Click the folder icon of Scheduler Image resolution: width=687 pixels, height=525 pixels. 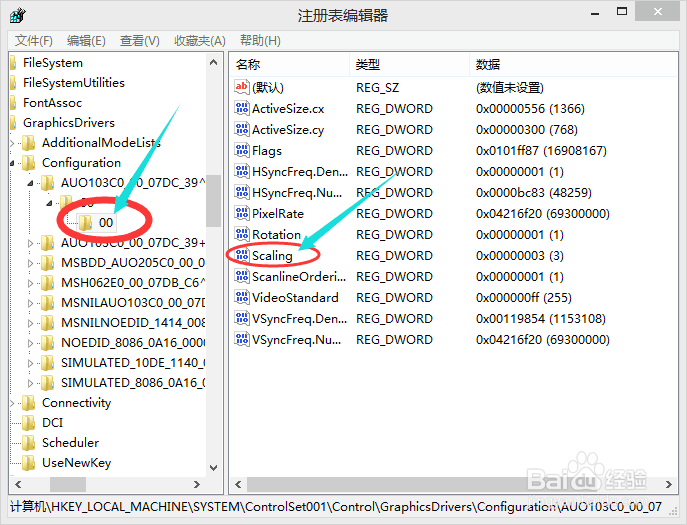(x=28, y=443)
